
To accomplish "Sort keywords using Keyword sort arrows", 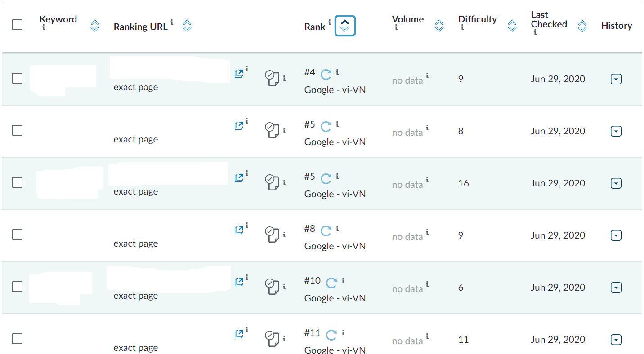I will (x=94, y=26).
